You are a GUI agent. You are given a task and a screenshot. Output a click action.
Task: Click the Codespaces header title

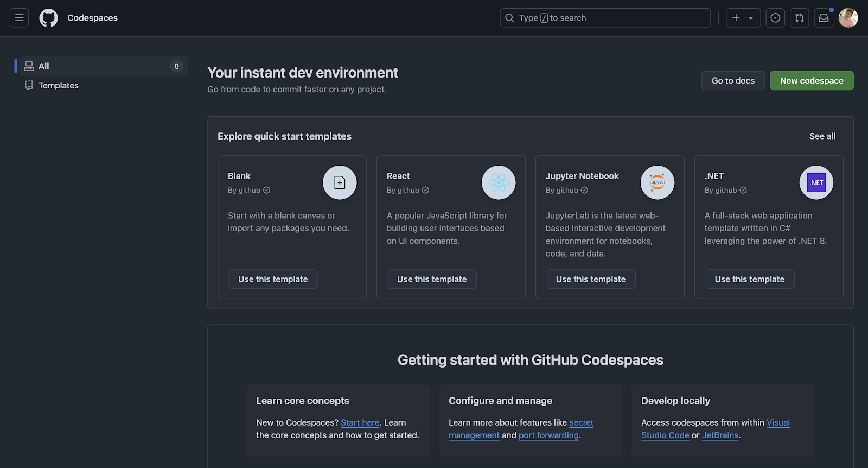tap(92, 18)
